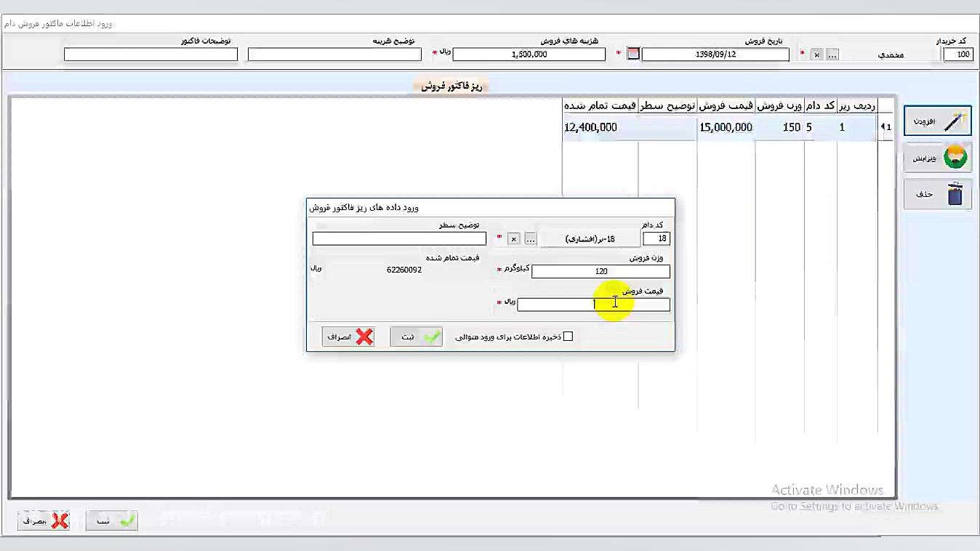Click the قیمت تمام شده column header
Screen dimensions: 980x551
(x=600, y=106)
